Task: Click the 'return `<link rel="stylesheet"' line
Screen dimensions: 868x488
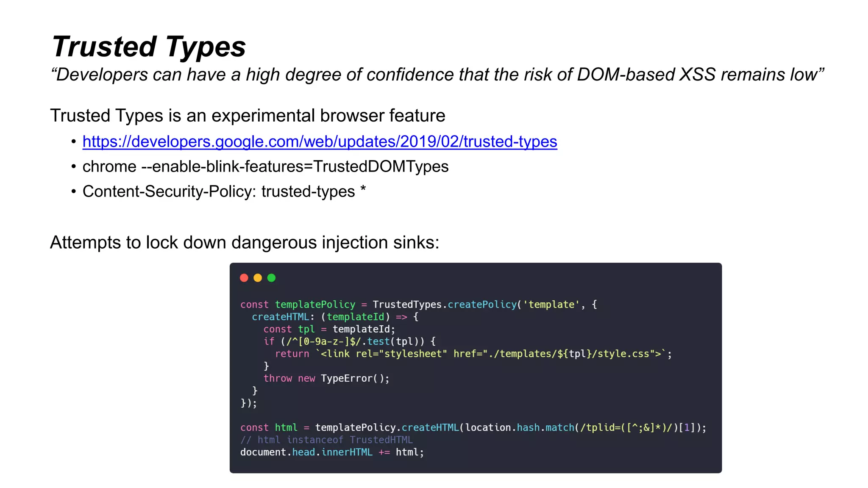Action: 473,354
